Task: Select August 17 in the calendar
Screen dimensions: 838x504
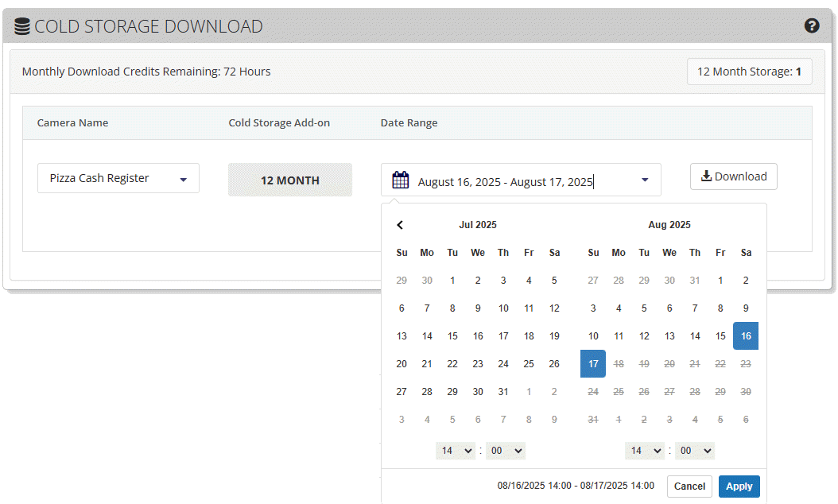Action: point(593,363)
